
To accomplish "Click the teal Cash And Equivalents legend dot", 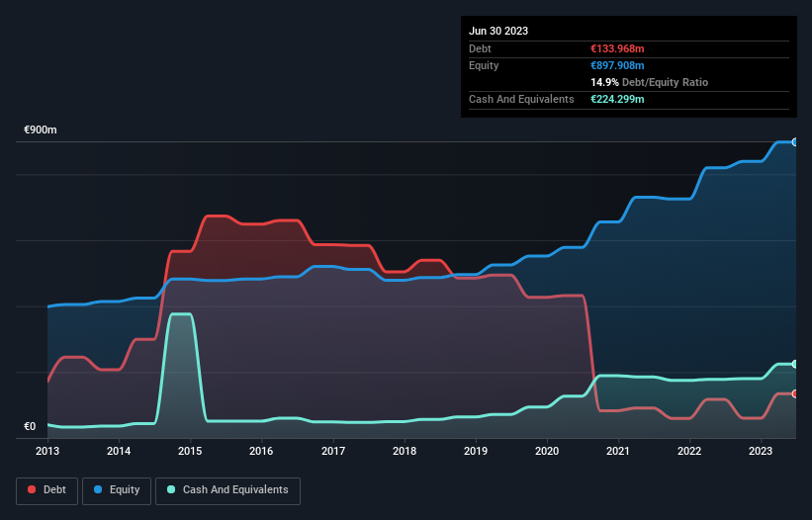I will tap(171, 489).
